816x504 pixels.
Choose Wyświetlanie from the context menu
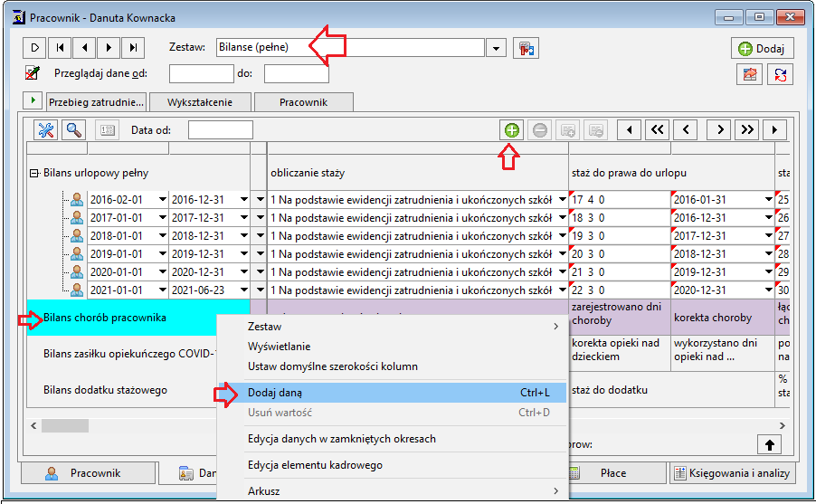tap(392, 347)
